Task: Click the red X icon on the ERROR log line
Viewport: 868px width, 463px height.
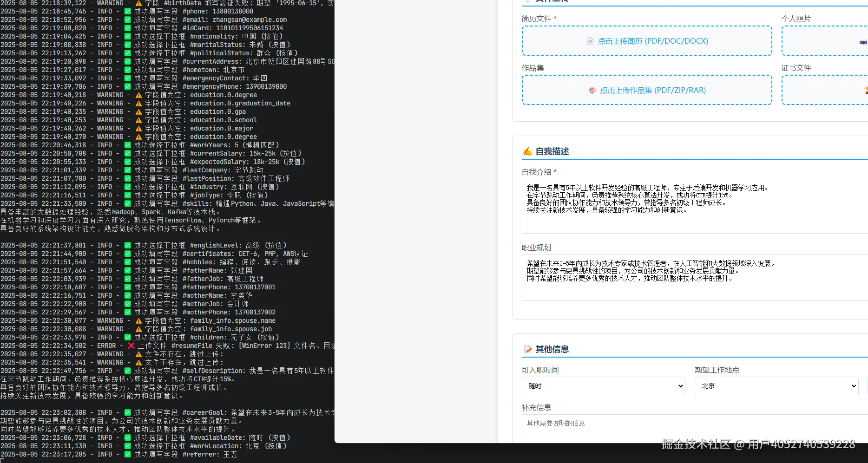Action: pos(132,346)
